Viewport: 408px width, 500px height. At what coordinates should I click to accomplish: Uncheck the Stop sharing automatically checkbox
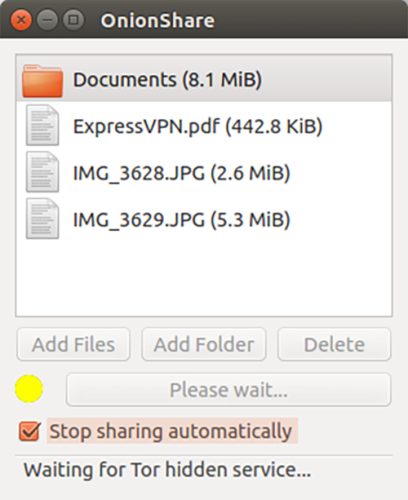tap(30, 431)
